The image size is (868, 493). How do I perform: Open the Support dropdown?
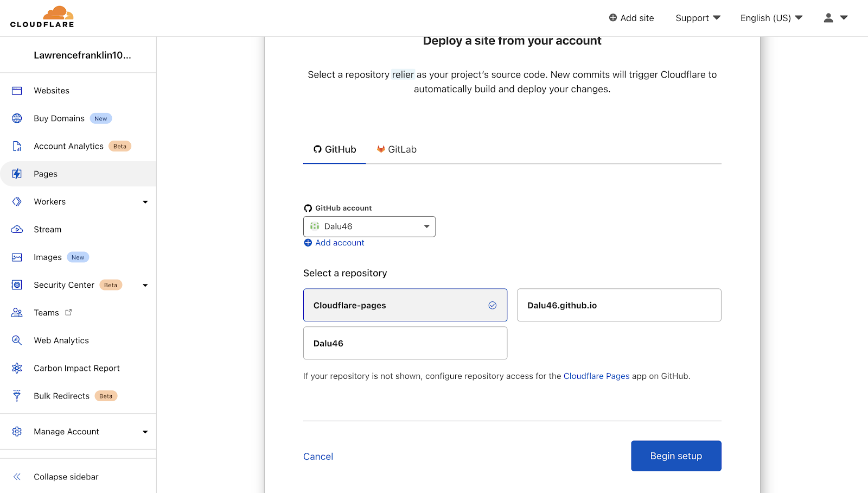pos(698,18)
